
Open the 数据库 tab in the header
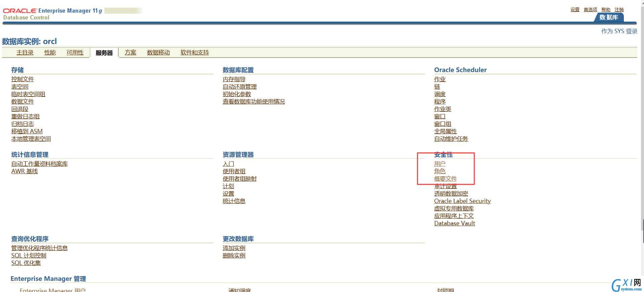tap(609, 17)
